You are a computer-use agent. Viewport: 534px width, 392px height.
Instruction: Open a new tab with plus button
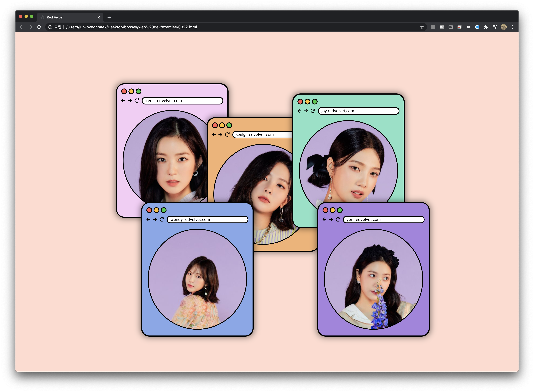109,17
